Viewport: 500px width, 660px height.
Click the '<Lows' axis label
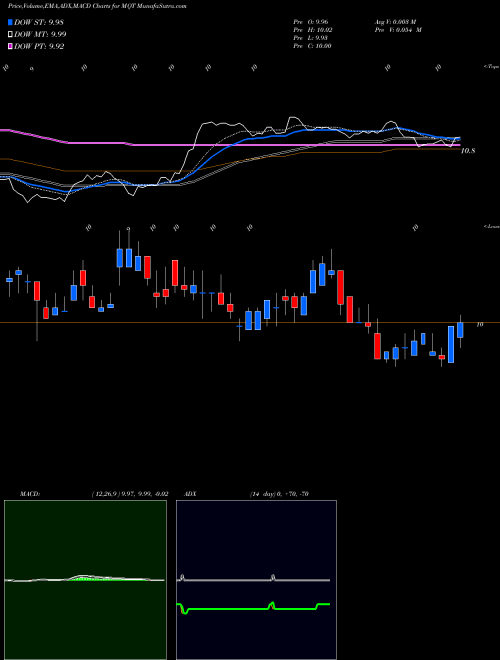tap(492, 226)
